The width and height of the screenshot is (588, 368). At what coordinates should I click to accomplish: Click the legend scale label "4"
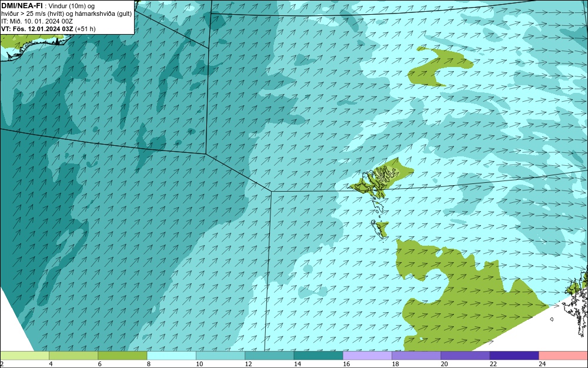point(51,364)
